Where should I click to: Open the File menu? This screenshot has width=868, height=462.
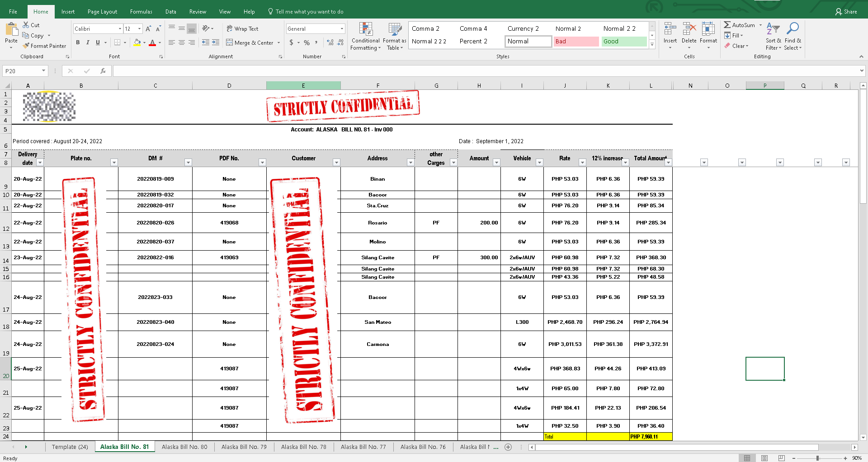pos(13,12)
